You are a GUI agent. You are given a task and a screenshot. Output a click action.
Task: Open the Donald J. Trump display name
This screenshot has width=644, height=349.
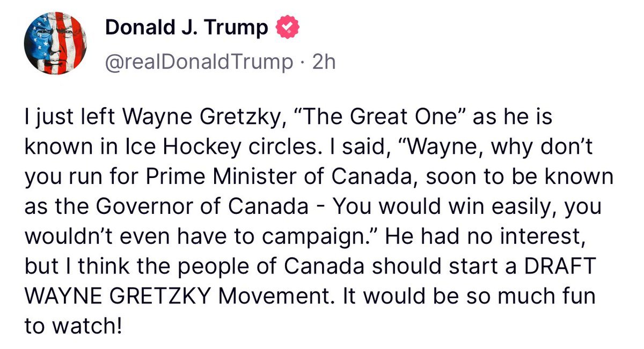187,28
